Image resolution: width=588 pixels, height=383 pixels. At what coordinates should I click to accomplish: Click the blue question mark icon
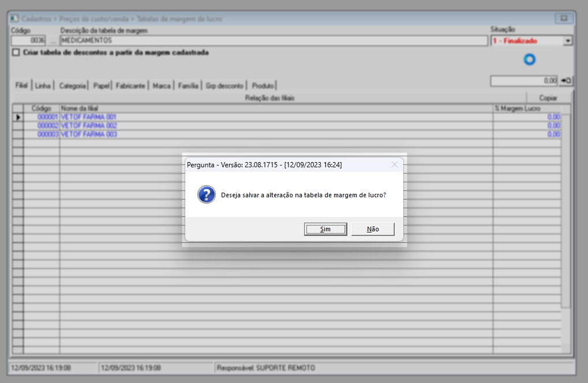[x=206, y=194]
